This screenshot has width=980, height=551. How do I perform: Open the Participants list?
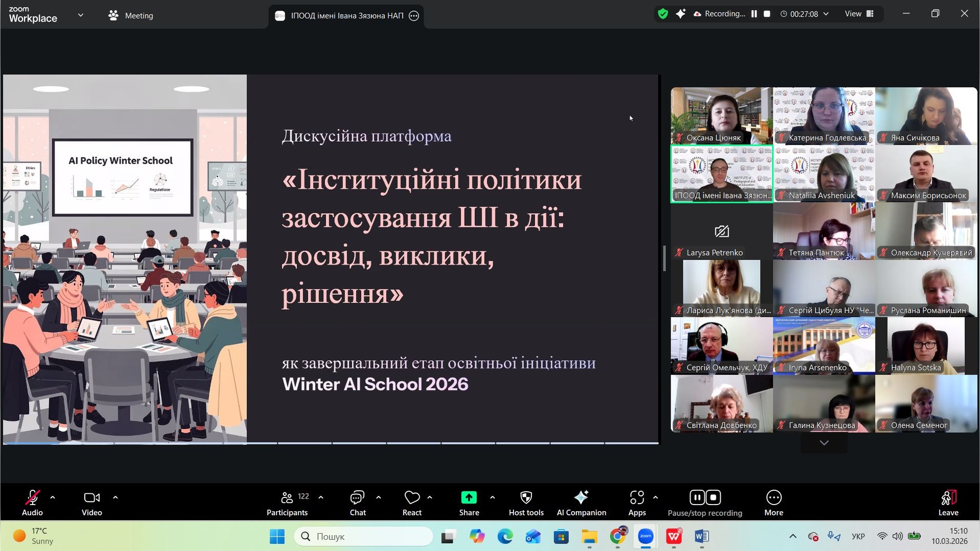click(x=287, y=503)
